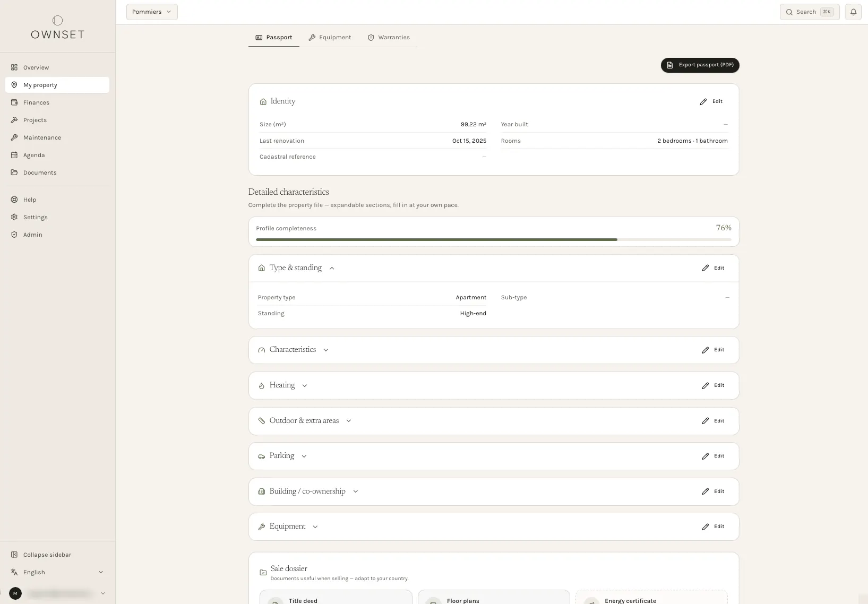Switch to the Equipment tab
This screenshot has width=868, height=604.
[330, 37]
